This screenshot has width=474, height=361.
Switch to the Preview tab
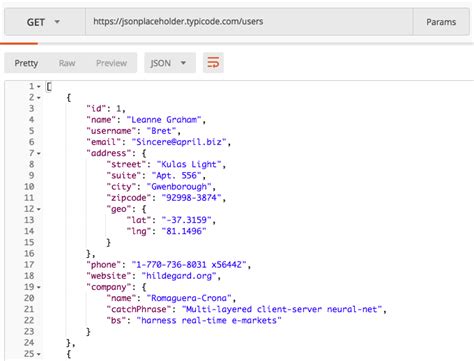pyautogui.click(x=111, y=63)
